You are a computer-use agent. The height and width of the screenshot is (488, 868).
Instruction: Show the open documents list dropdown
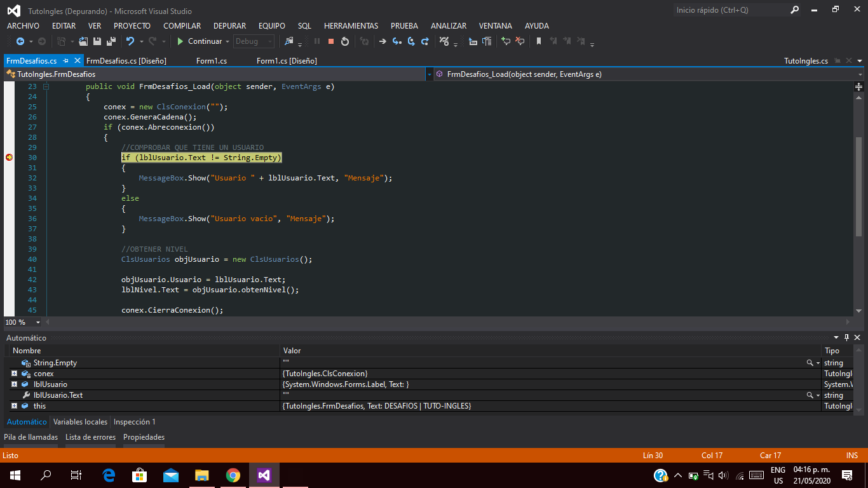tap(860, 61)
